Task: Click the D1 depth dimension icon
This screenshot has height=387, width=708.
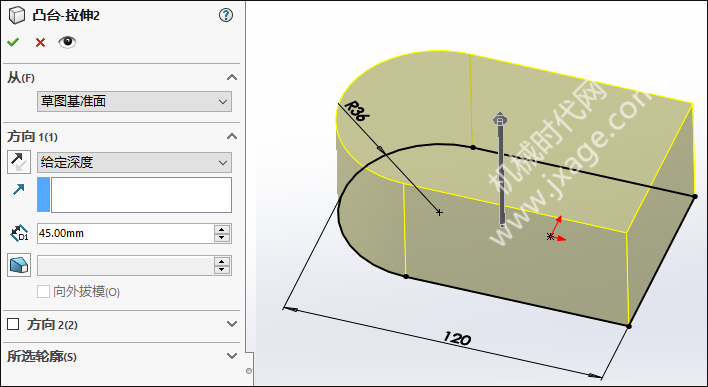Action: tap(19, 233)
